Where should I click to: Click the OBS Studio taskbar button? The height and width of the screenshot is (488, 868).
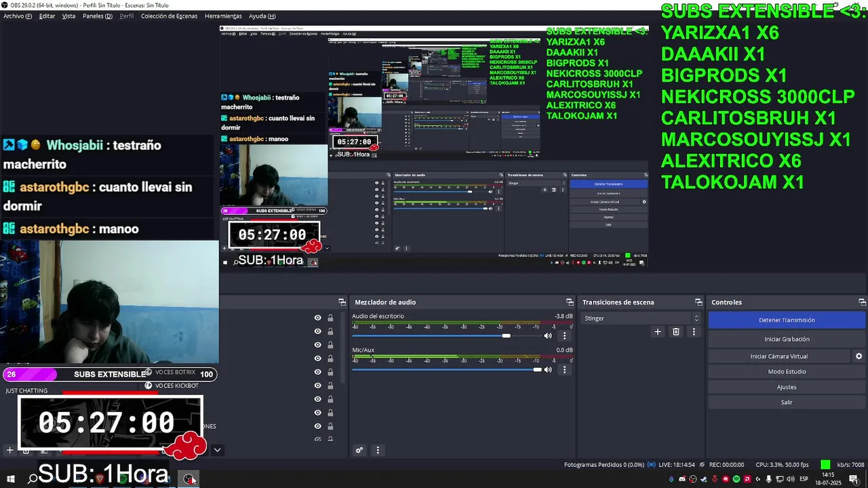pos(189,479)
